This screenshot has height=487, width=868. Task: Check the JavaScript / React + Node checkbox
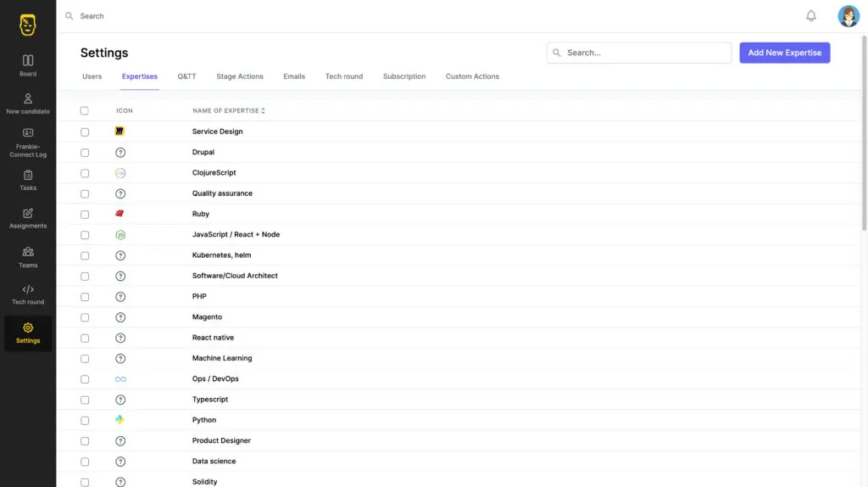coord(85,235)
